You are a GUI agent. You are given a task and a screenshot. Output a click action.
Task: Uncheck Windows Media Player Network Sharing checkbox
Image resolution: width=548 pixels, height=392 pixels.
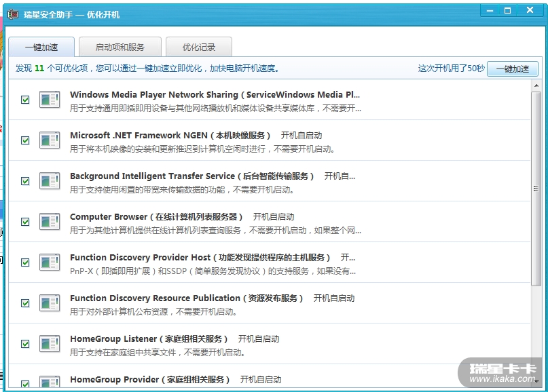coord(25,100)
